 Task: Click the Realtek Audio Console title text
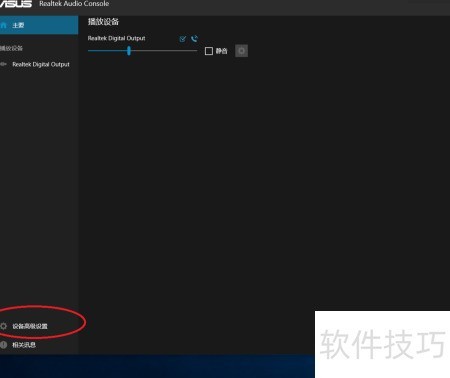pyautogui.click(x=74, y=4)
